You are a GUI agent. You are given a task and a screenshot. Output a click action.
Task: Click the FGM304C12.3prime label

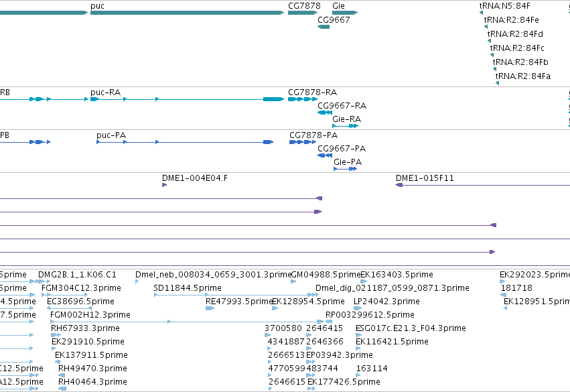pos(82,288)
